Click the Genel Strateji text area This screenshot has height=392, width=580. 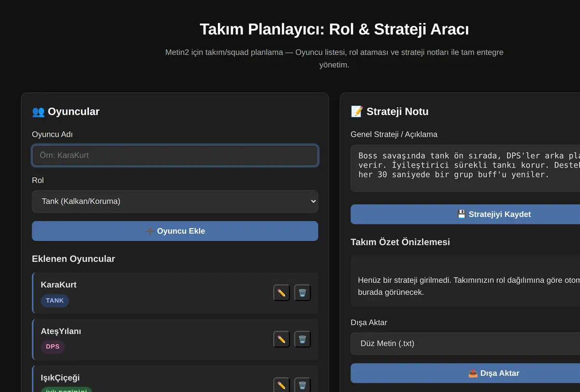point(465,168)
